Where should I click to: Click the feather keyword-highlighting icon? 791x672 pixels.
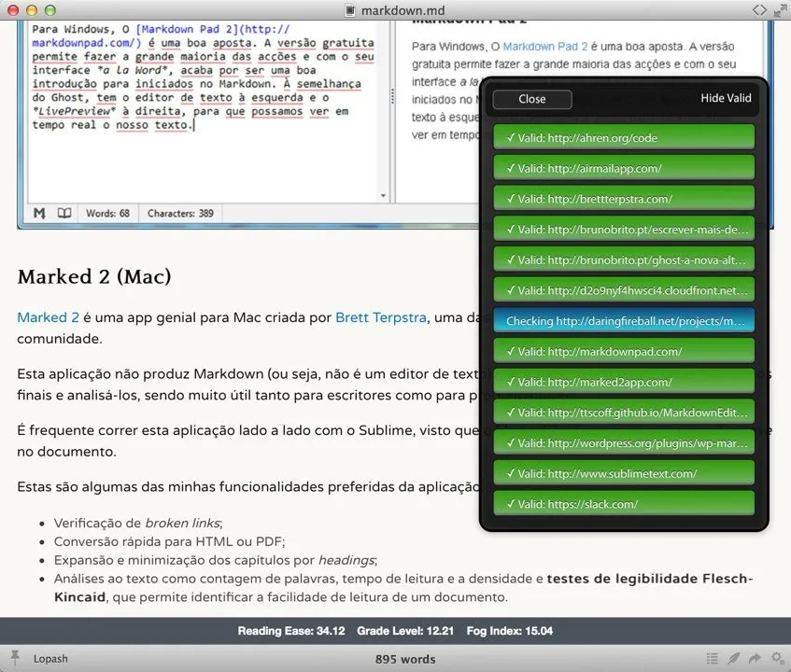pos(734,658)
